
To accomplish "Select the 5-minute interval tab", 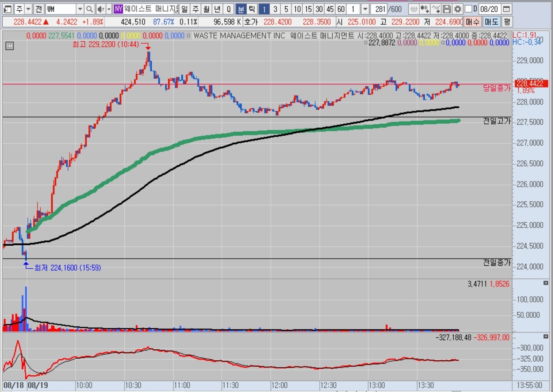I will [286, 9].
